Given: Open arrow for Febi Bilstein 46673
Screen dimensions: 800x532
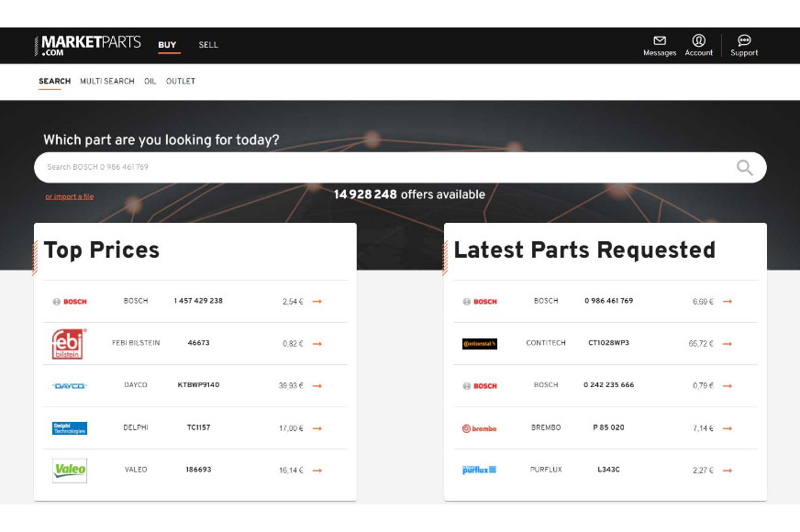Looking at the screenshot, I should pos(317,344).
